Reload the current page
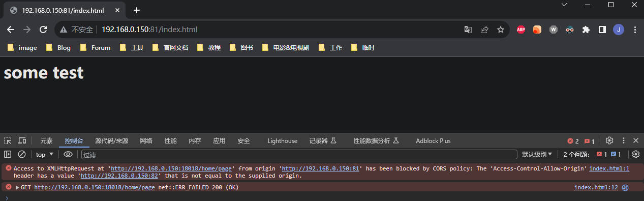This screenshot has height=201, width=644. pos(44,30)
